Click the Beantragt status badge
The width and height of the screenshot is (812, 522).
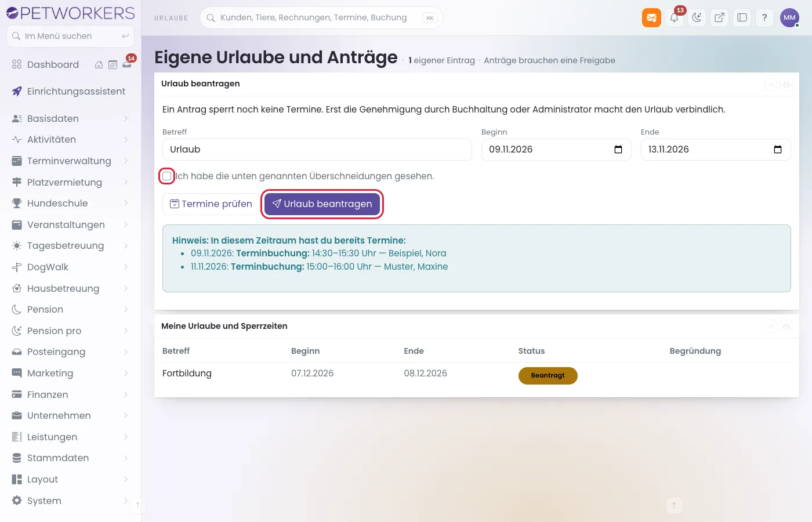[x=548, y=376]
